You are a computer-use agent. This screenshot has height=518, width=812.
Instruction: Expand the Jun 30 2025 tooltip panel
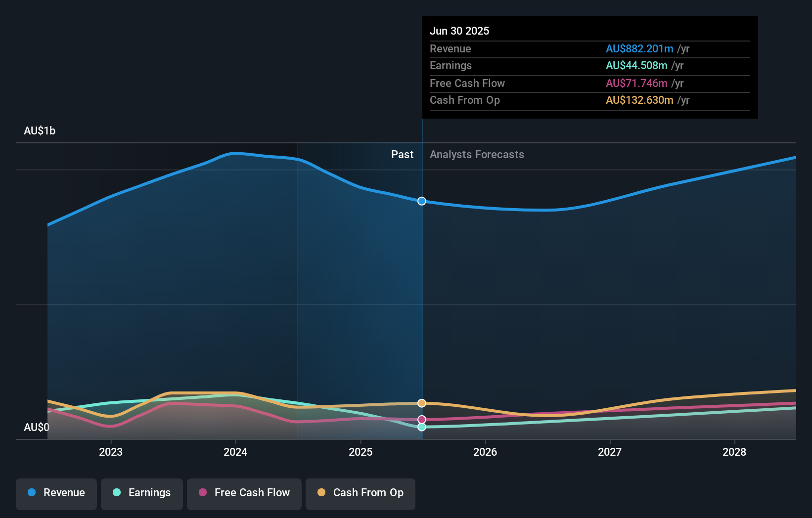589,67
